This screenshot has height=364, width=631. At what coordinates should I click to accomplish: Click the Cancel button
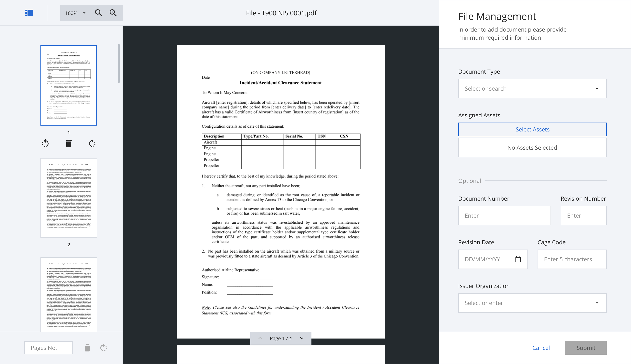click(x=541, y=348)
